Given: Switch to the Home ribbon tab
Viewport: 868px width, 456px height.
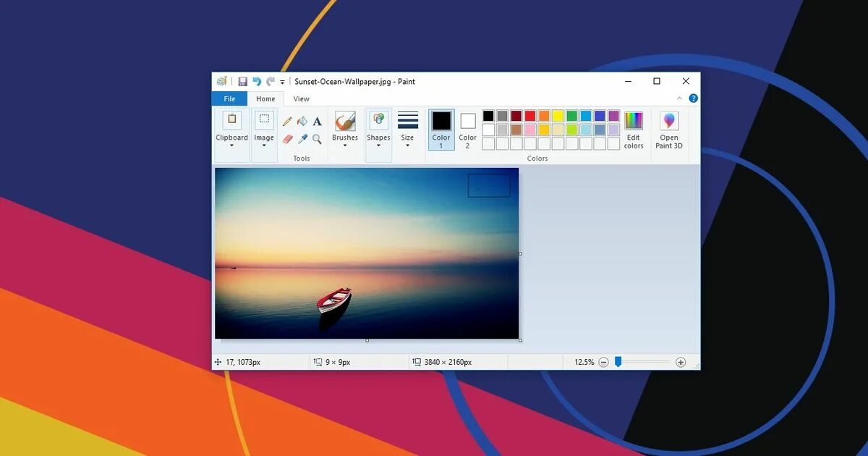Looking at the screenshot, I should [x=265, y=99].
